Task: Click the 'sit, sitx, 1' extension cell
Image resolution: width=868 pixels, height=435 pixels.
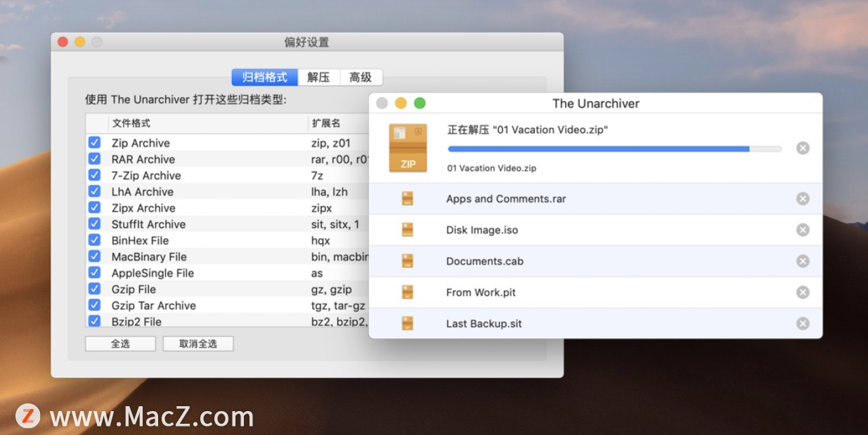Action: [335, 224]
